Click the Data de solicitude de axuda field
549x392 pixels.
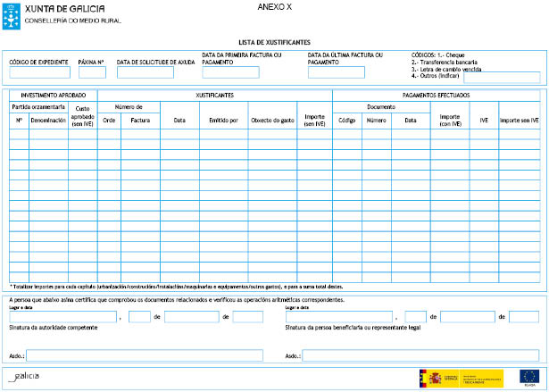click(x=146, y=72)
